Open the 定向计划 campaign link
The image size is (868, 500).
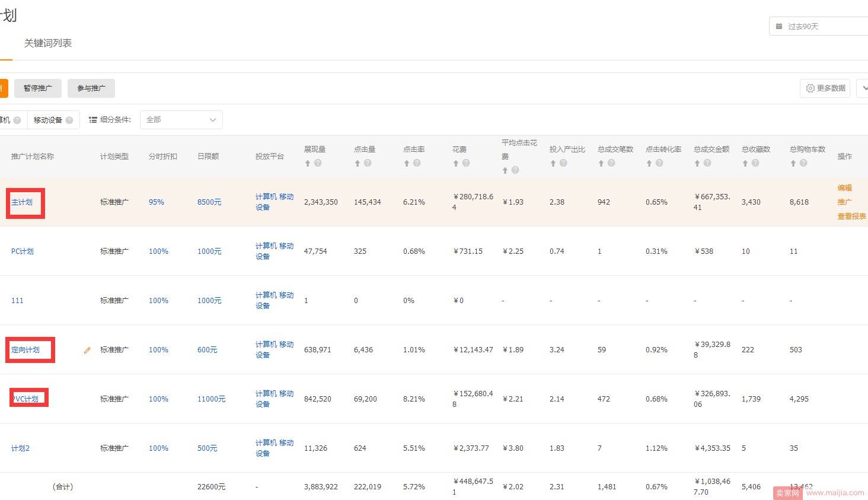[x=25, y=350]
